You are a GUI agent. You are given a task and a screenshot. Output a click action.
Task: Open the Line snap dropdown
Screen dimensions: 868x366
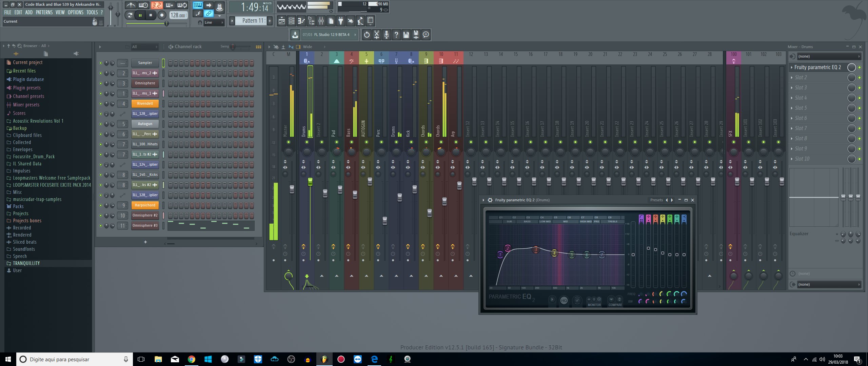(x=214, y=22)
